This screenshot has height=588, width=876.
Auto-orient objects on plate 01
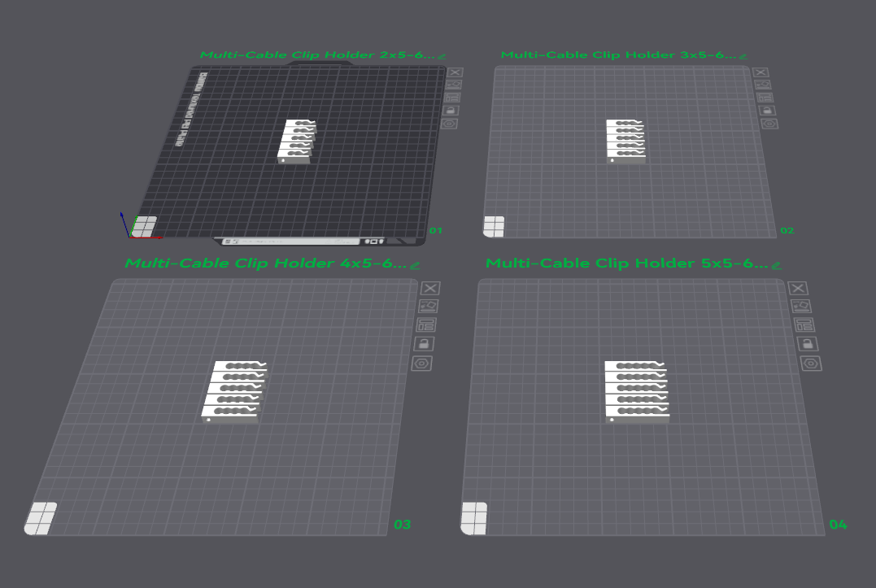coord(454,85)
